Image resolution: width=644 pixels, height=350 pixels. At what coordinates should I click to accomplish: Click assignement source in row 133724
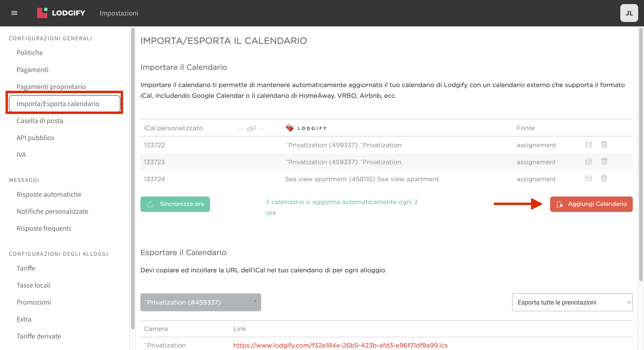click(x=536, y=179)
